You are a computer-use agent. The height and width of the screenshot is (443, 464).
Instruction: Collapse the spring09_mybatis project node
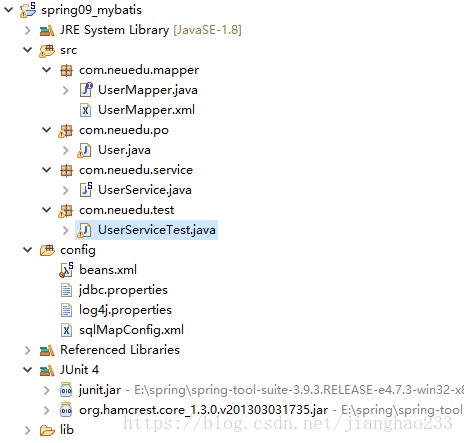[9, 10]
